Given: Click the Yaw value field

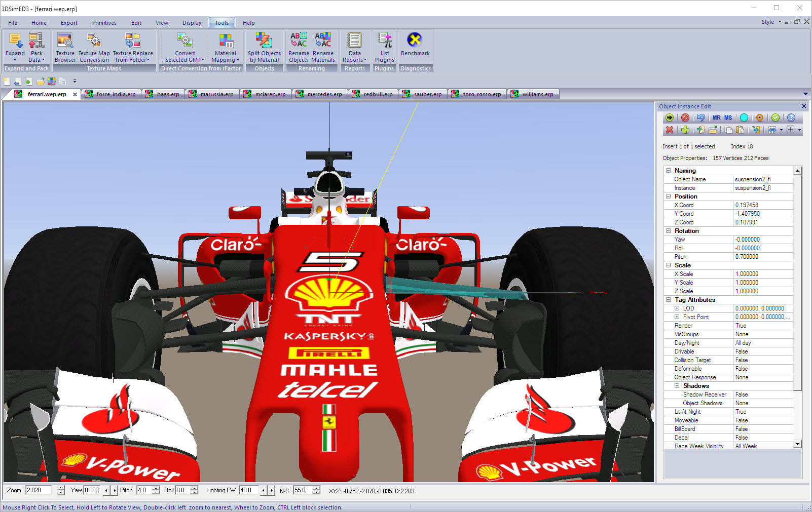Looking at the screenshot, I should coord(92,490).
